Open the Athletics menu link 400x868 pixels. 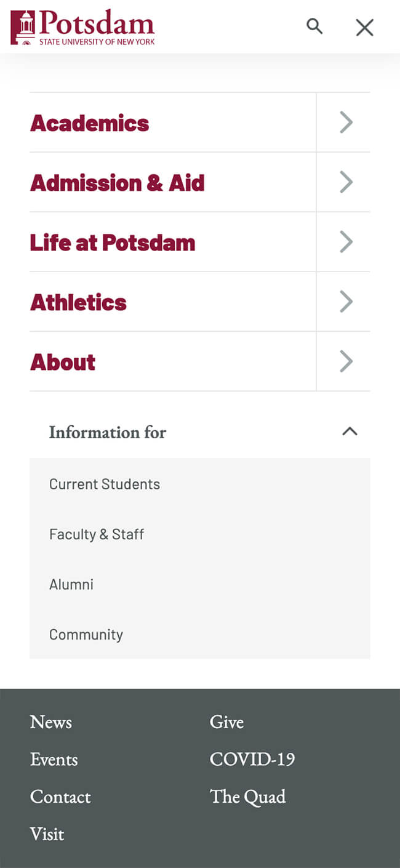(79, 302)
